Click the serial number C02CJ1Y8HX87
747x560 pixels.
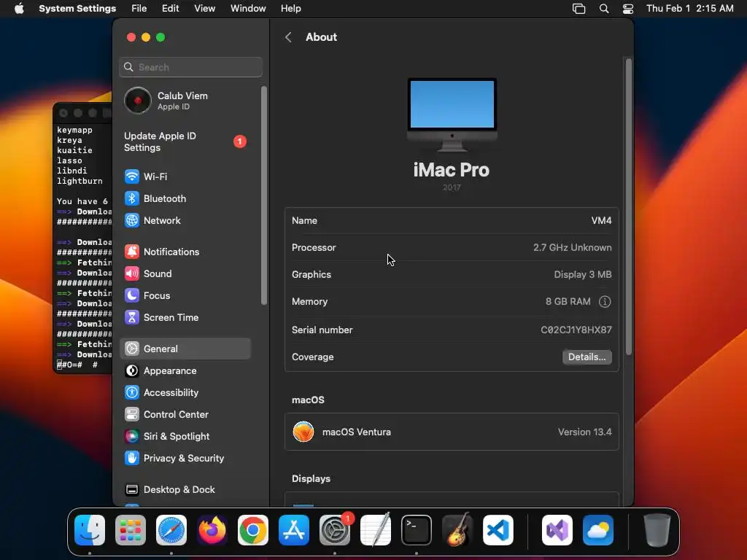pyautogui.click(x=576, y=330)
